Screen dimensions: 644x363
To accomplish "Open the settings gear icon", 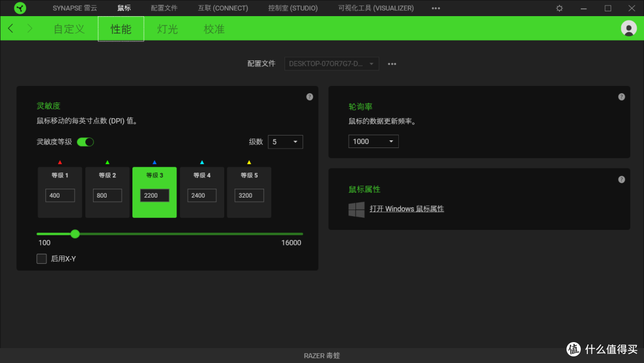I will (x=559, y=8).
